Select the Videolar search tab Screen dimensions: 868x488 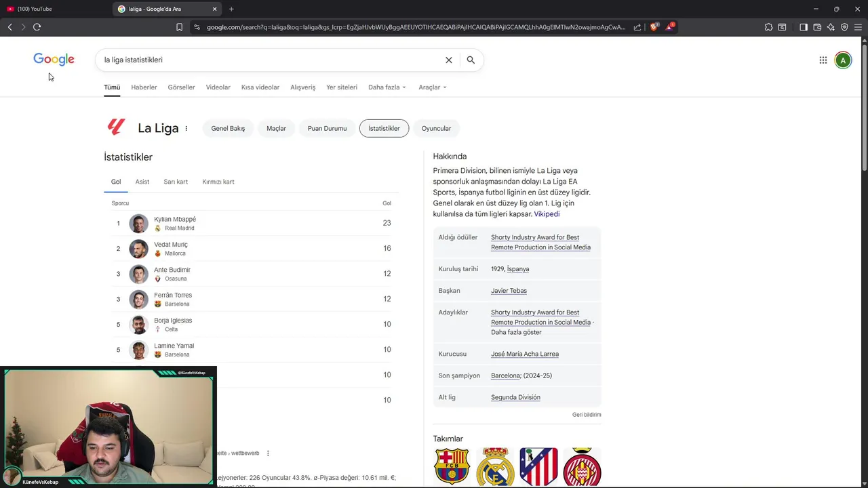218,87
